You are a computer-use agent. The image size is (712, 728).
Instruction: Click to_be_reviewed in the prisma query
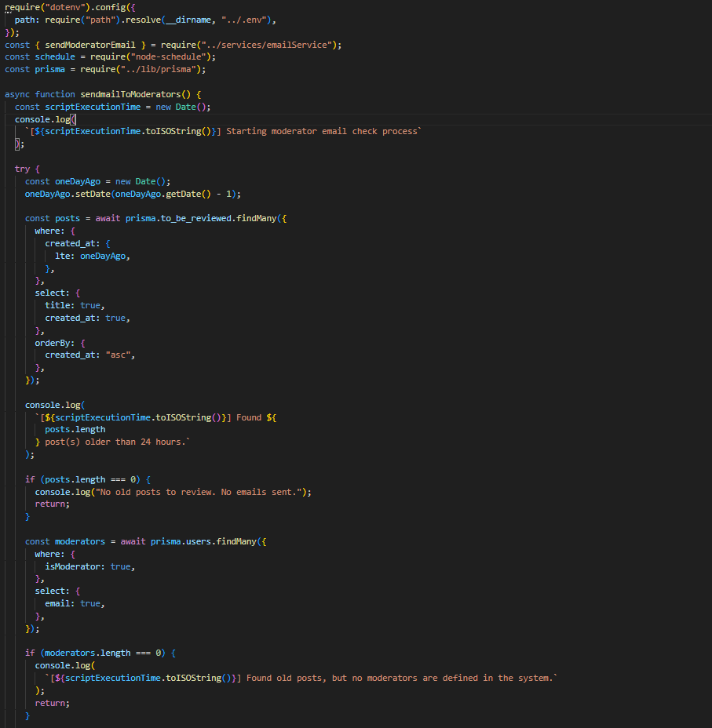tap(196, 218)
